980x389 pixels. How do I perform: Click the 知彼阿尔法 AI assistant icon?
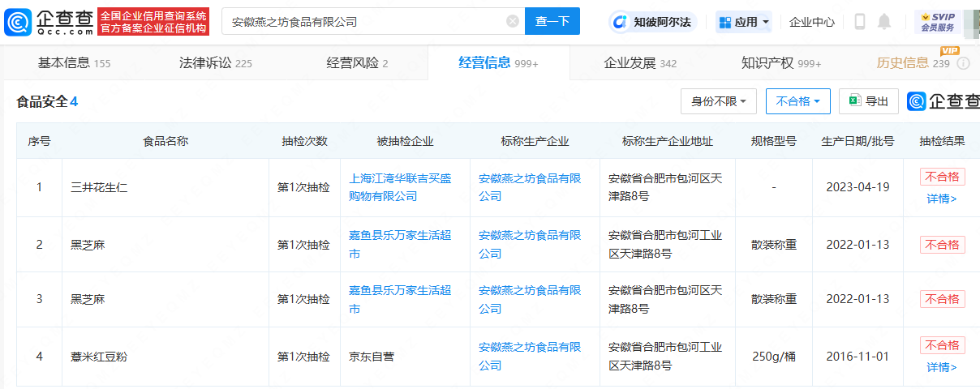point(621,22)
